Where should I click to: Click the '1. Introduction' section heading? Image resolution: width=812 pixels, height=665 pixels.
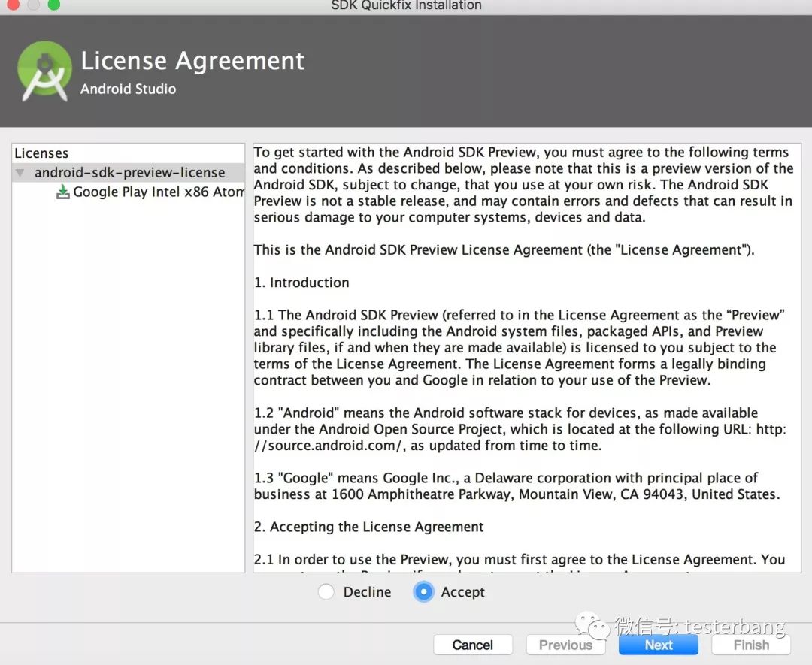click(301, 283)
